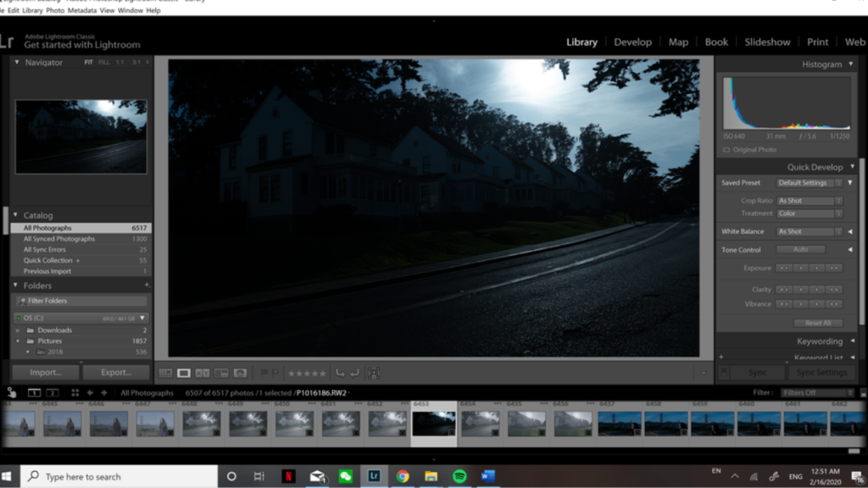This screenshot has width=868, height=488.
Task: Open People view face icon
Action: point(240,373)
